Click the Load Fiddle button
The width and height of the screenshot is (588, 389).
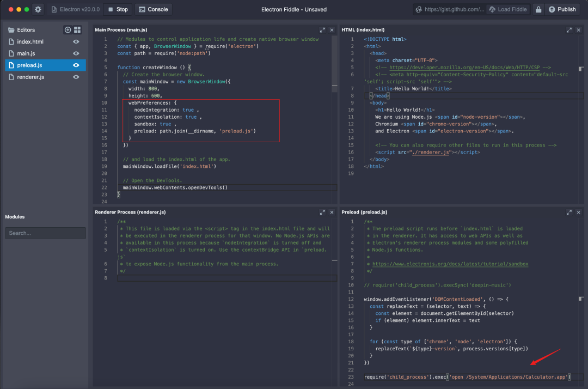tap(508, 9)
